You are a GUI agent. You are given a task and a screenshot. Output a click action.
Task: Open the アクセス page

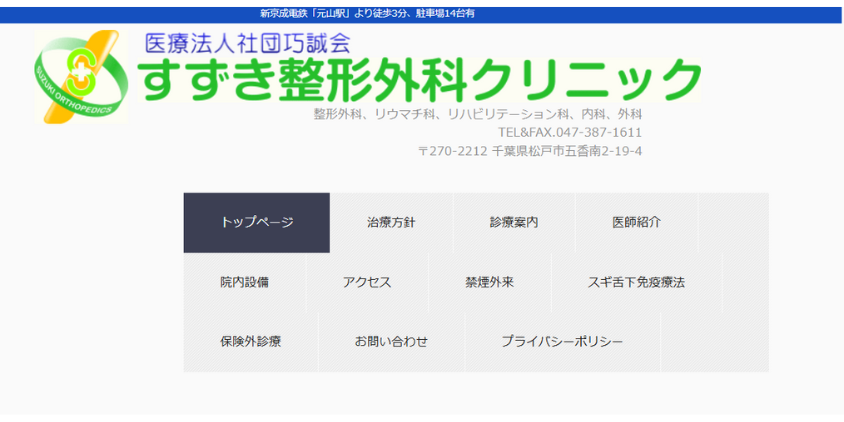367,283
